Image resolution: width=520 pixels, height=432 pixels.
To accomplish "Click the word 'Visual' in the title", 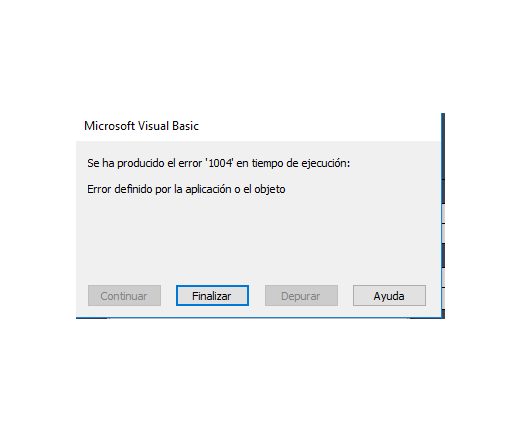I will [153, 126].
